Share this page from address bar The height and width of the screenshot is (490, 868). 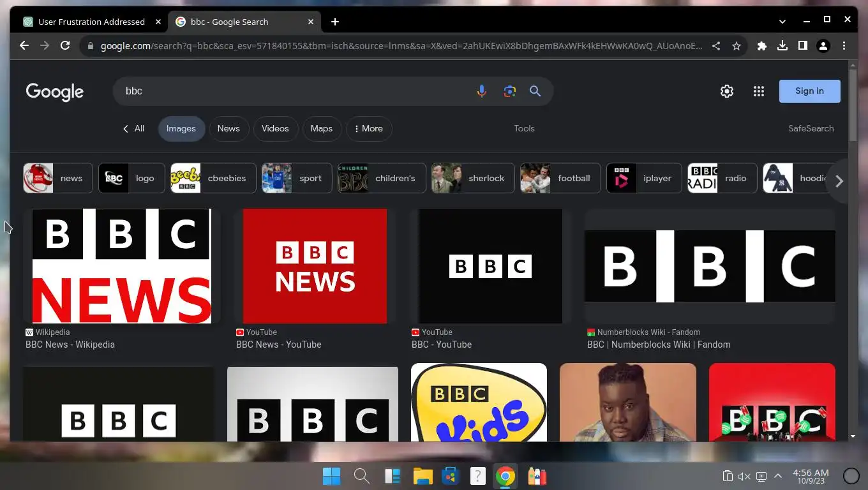pos(716,46)
